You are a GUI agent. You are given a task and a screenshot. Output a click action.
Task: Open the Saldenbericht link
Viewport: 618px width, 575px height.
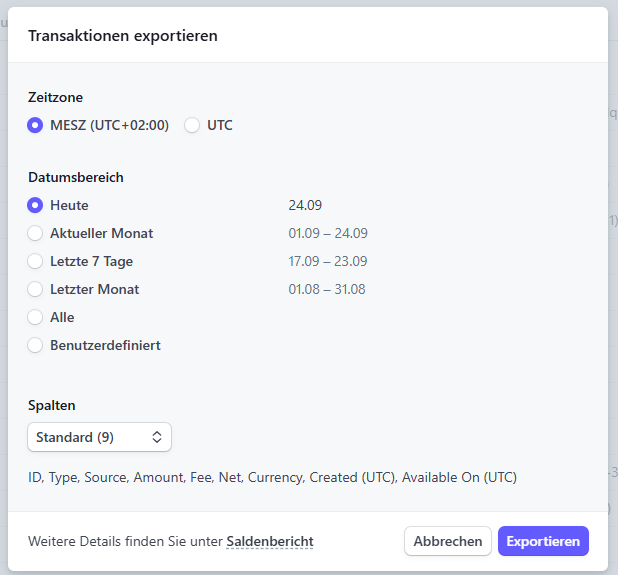coord(269,541)
